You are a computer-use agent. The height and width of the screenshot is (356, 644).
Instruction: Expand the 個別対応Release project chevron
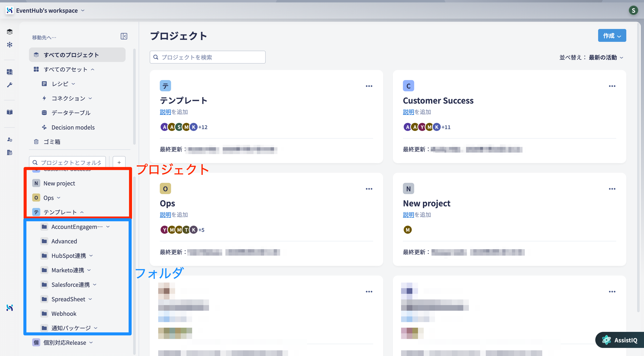(91, 342)
